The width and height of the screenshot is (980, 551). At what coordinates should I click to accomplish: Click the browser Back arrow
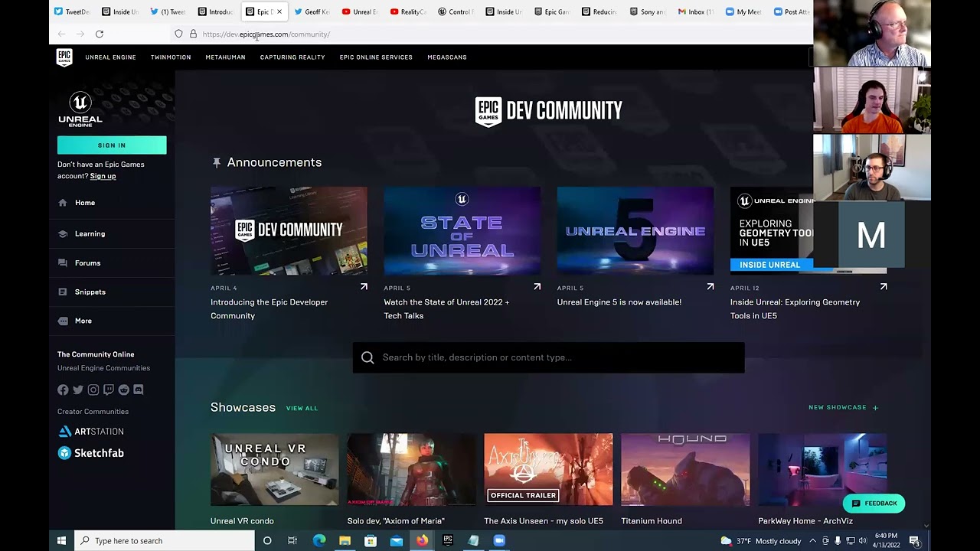click(61, 34)
